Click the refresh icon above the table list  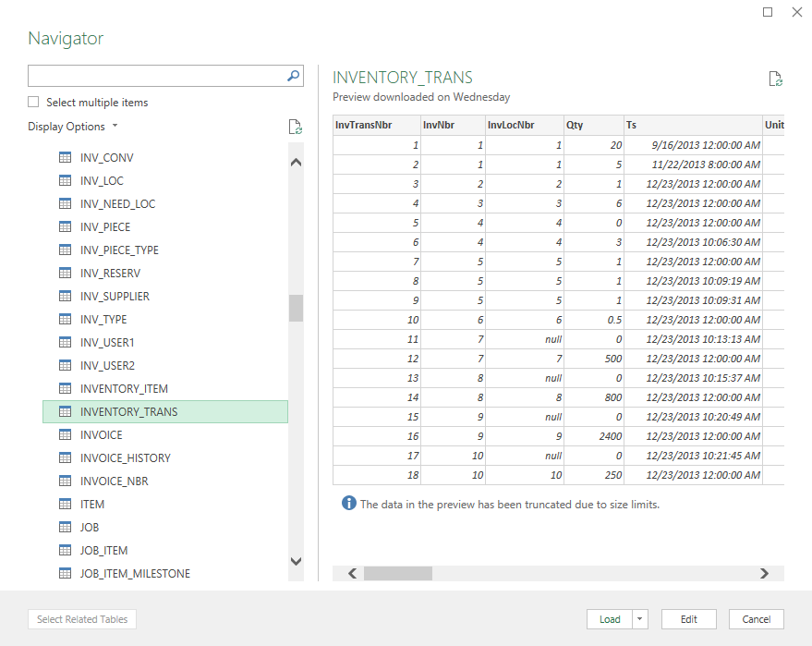295,127
